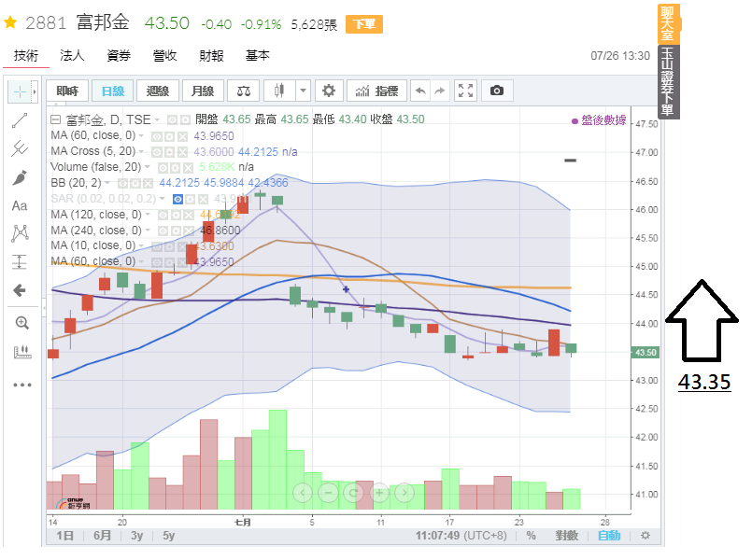Open dropdown for MA (120, close, 0)
Screen dimensions: 752x560
[148, 215]
